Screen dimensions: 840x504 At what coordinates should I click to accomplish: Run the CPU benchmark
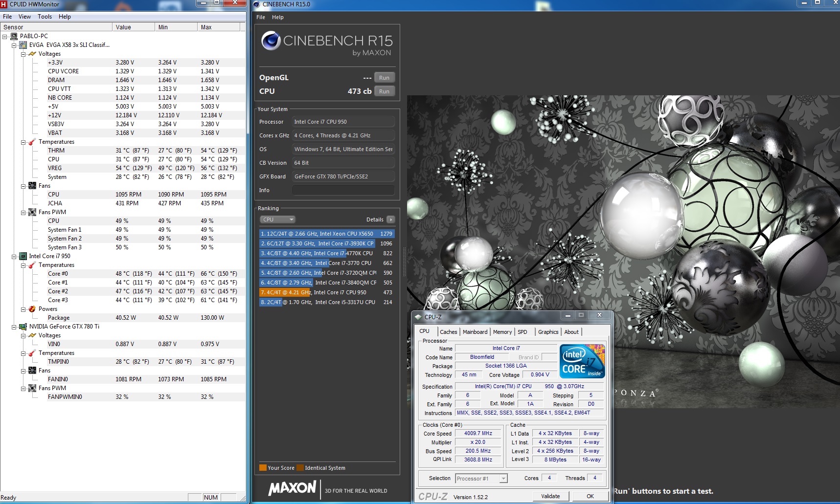tap(384, 91)
